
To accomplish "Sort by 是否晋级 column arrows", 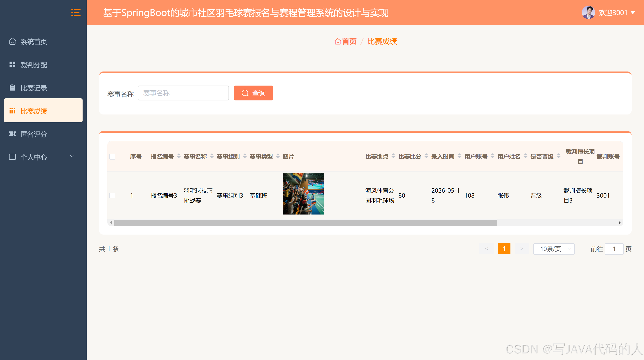I will [x=559, y=156].
